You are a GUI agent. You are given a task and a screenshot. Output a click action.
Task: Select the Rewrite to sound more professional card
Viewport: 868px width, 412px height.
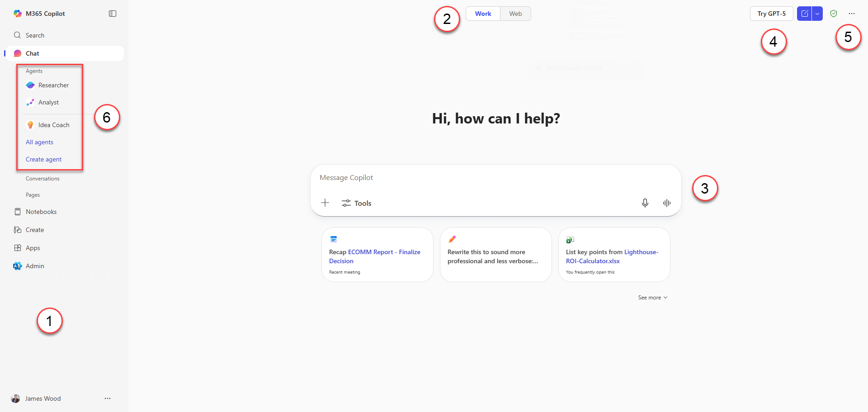tap(496, 255)
